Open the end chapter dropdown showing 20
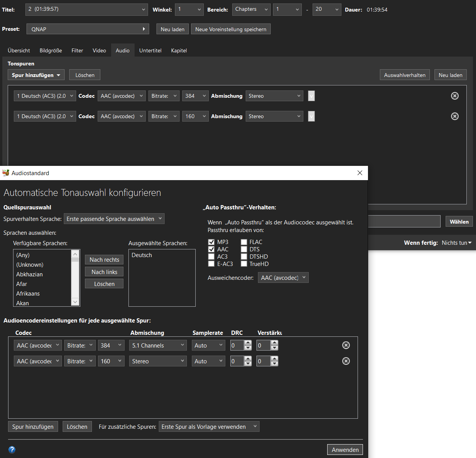476x458 pixels. pyautogui.click(x=327, y=9)
